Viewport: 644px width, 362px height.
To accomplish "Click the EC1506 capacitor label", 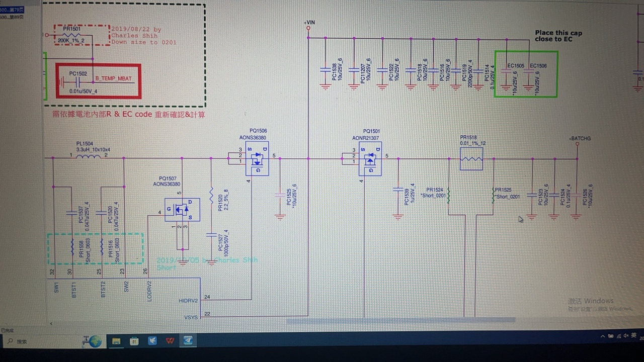I will (x=538, y=65).
